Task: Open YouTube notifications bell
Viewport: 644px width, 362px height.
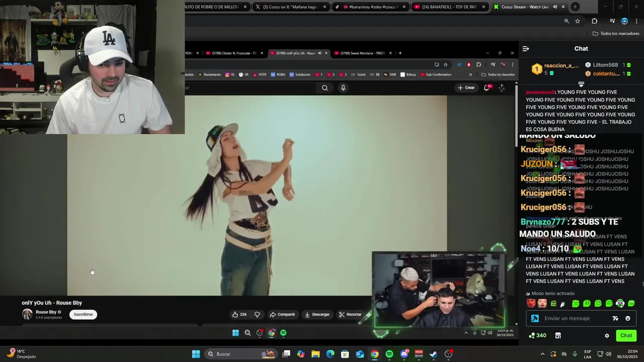Action: pyautogui.click(x=487, y=87)
